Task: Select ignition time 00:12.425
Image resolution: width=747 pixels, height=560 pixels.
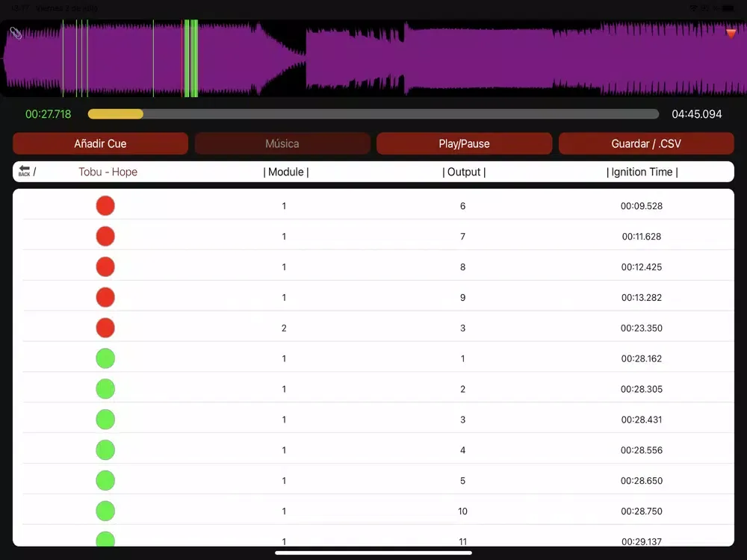Action: [x=642, y=267]
